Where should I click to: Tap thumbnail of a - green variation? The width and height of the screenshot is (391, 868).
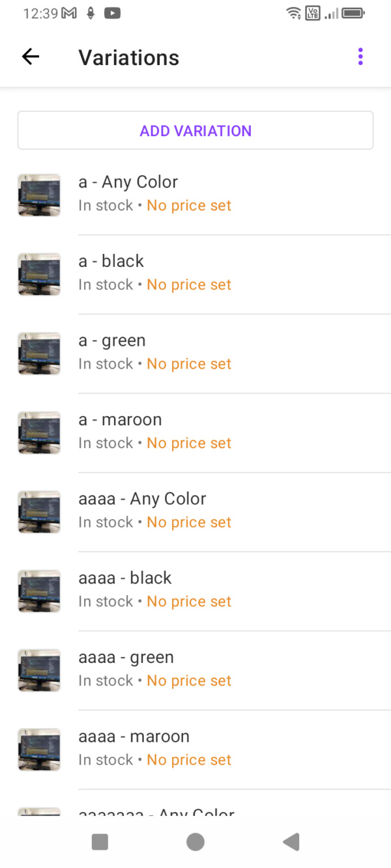click(39, 354)
